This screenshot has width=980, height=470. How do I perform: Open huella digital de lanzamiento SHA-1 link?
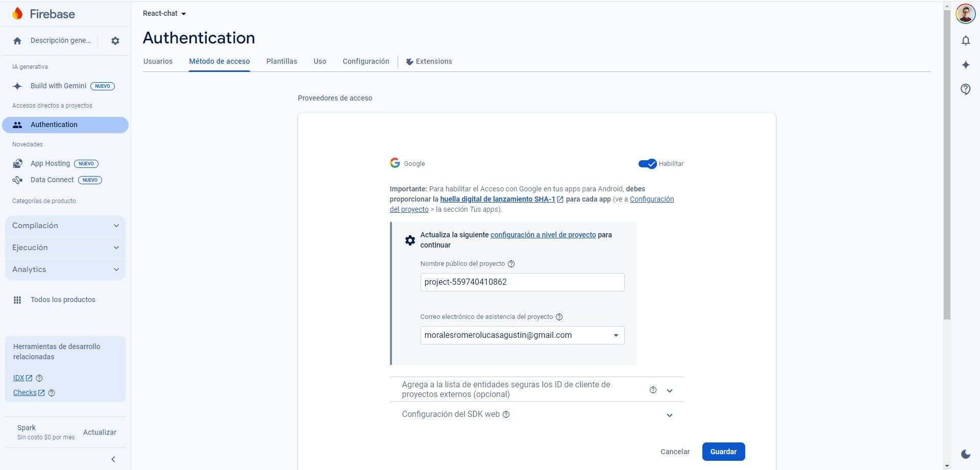coord(502,199)
